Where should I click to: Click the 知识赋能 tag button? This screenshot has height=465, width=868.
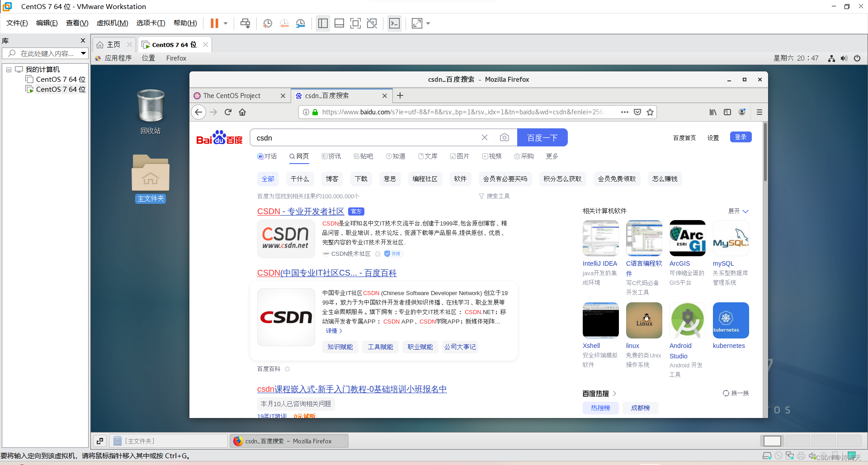[x=340, y=347]
